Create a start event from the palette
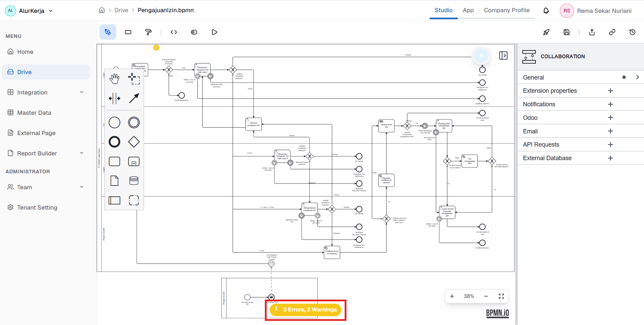This screenshot has height=325, width=644. point(115,122)
